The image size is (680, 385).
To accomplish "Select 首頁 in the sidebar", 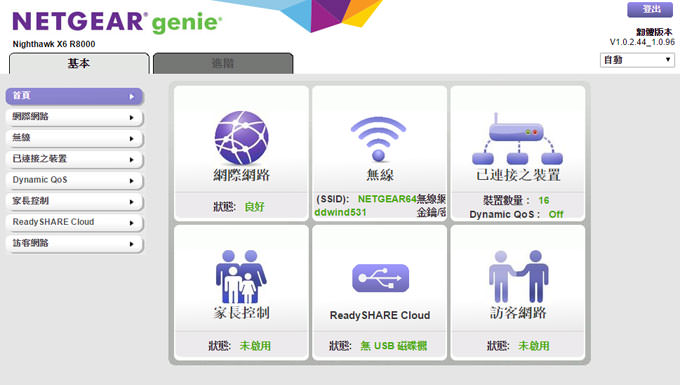I will tap(74, 96).
